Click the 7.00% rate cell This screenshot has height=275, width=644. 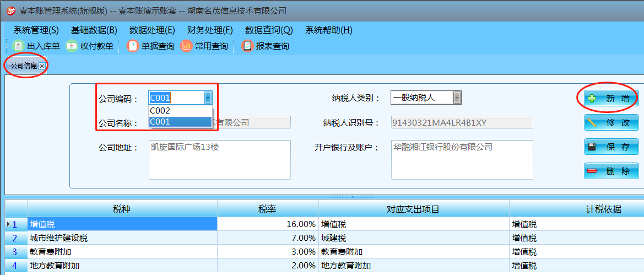[x=268, y=238]
